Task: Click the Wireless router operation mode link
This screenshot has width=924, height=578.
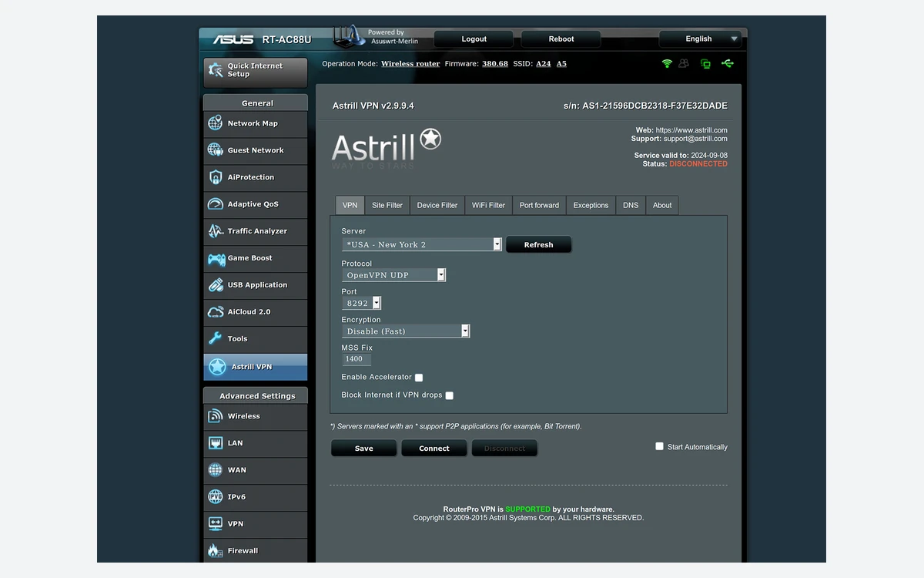Action: click(x=410, y=64)
